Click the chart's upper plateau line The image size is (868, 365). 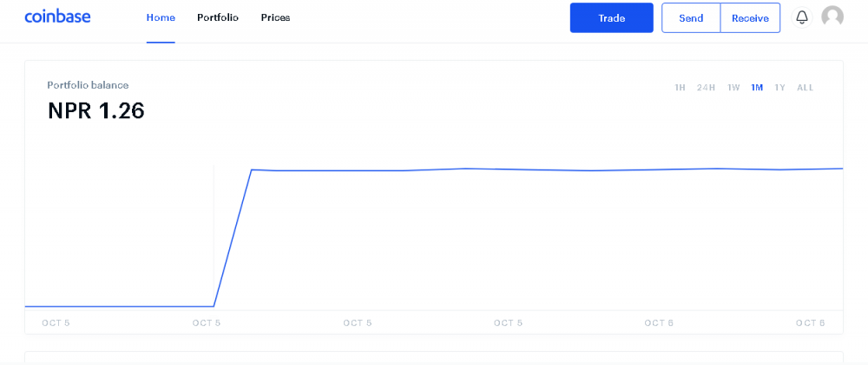521,169
